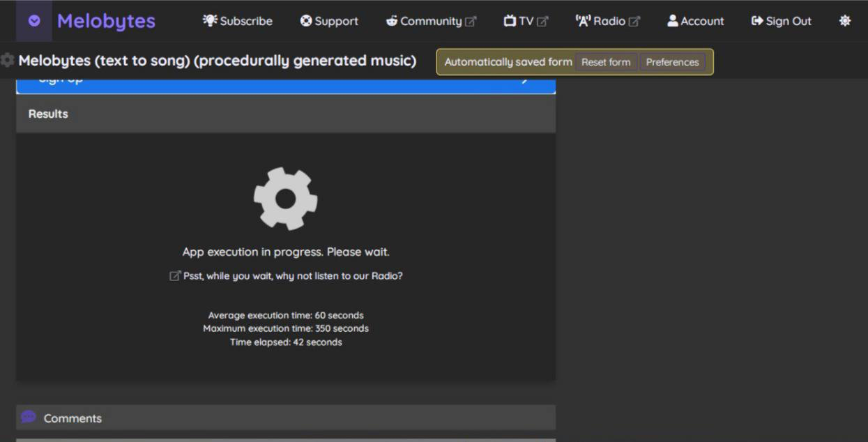This screenshot has width=868, height=442.
Task: Click the Radio antenna icon
Action: 583,21
